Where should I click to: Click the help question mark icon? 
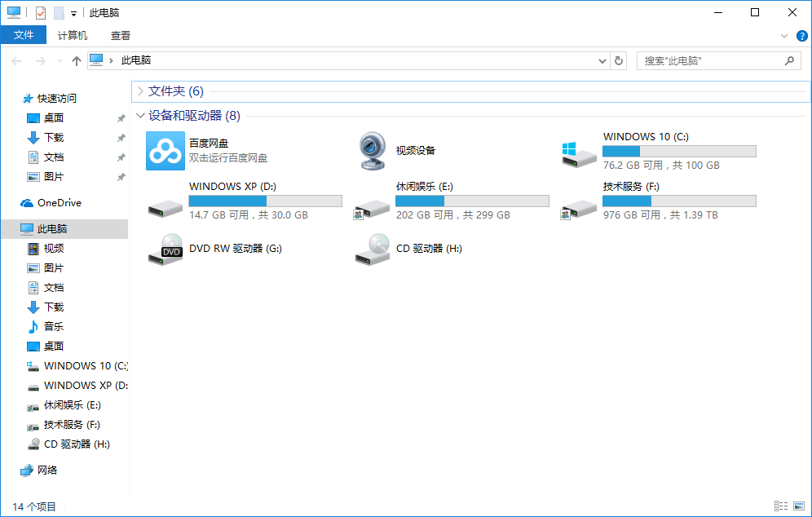pyautogui.click(x=801, y=36)
